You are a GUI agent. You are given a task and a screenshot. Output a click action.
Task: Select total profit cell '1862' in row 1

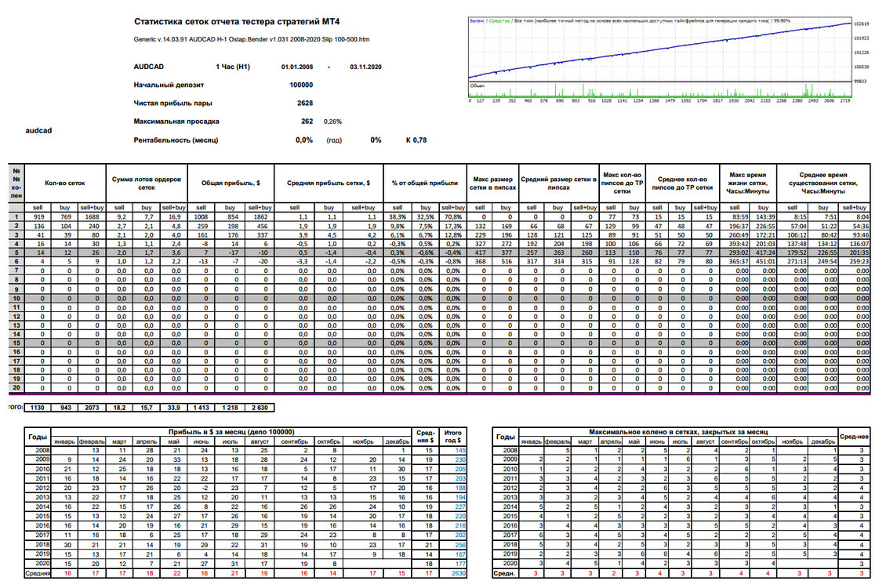(260, 217)
